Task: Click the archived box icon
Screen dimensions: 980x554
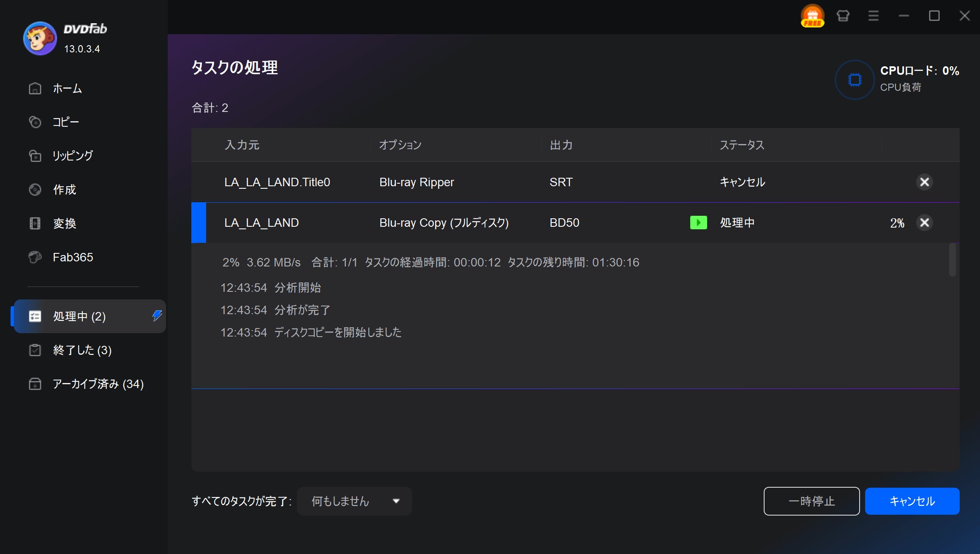Action: pos(35,384)
